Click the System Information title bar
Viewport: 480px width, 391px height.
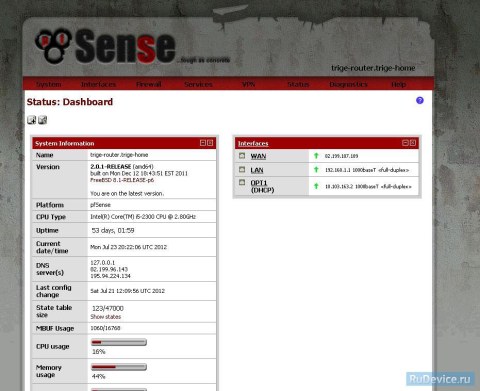(124, 143)
